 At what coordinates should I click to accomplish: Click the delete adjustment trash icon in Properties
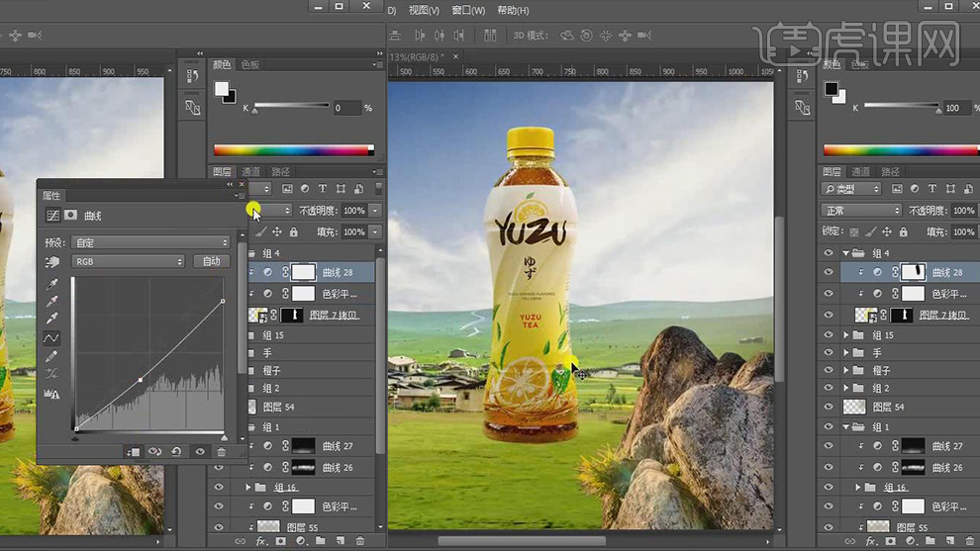pyautogui.click(x=222, y=452)
